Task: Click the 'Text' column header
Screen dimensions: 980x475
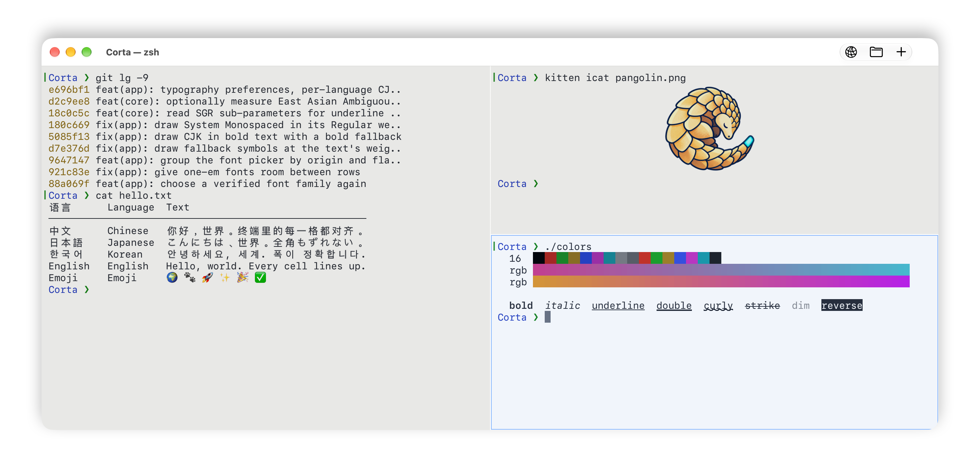Action: 178,207
